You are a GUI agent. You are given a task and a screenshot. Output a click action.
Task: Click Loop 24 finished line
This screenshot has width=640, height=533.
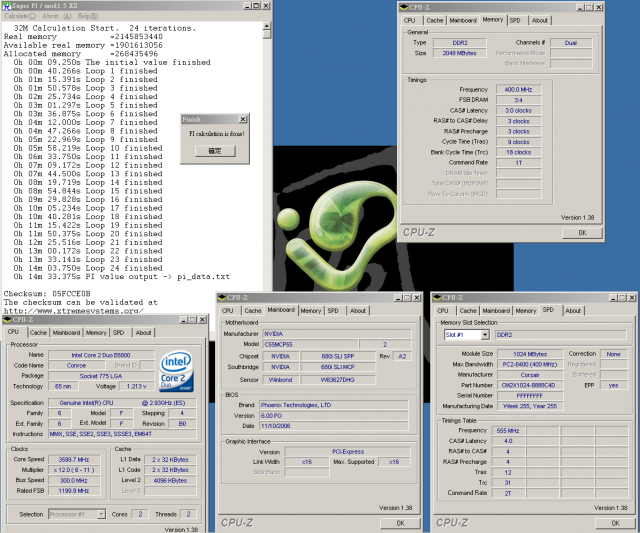pos(88,268)
